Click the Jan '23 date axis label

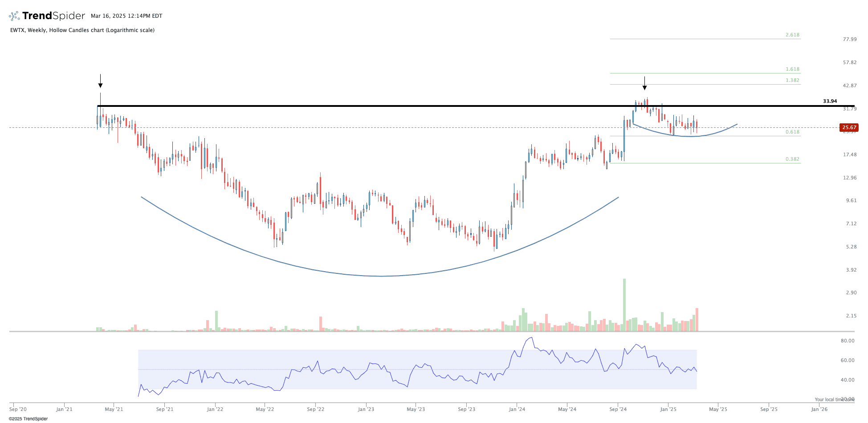click(x=366, y=409)
